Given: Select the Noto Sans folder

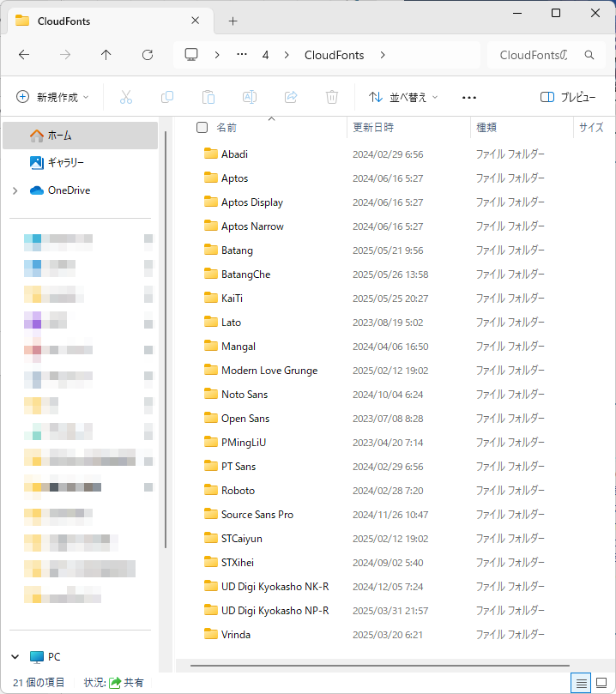Looking at the screenshot, I should point(245,395).
